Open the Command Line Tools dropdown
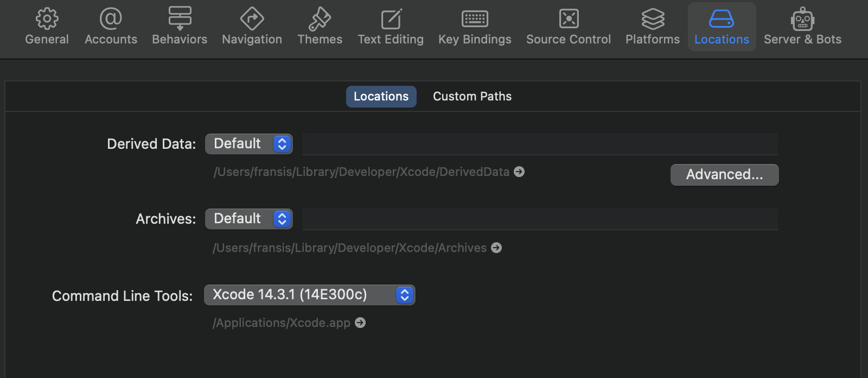Image resolution: width=868 pixels, height=378 pixels. [x=310, y=295]
